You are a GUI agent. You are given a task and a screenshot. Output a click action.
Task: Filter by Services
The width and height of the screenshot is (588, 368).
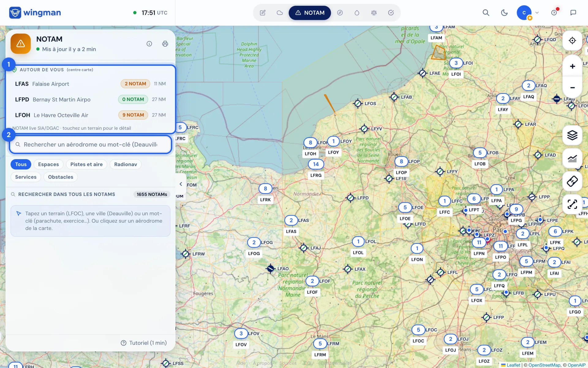[26, 177]
